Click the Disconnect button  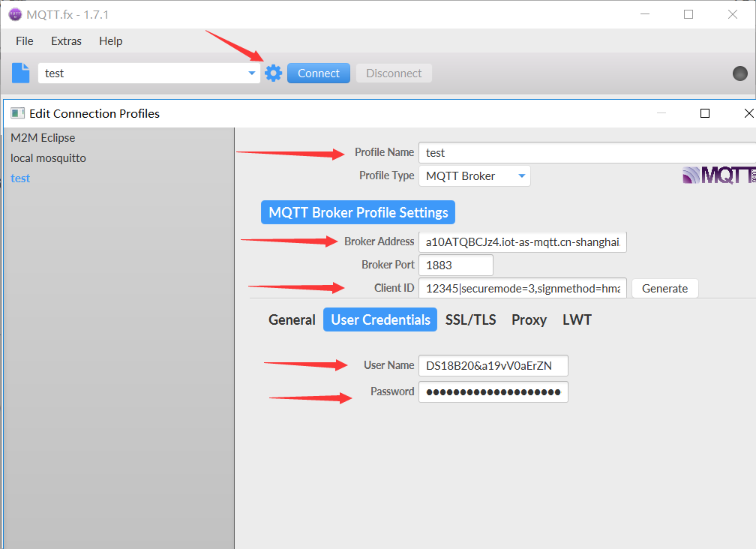[x=394, y=73]
